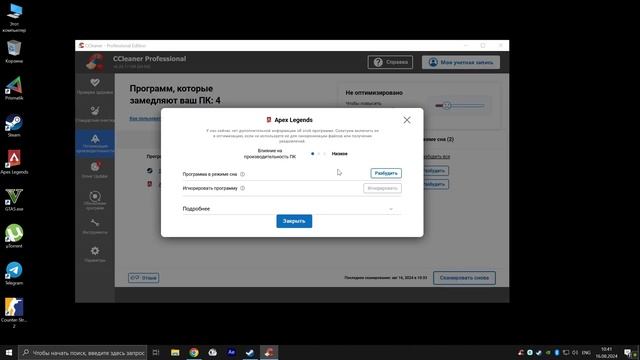Open Driver Updater in the sidebar
640x360 pixels.
[95, 170]
